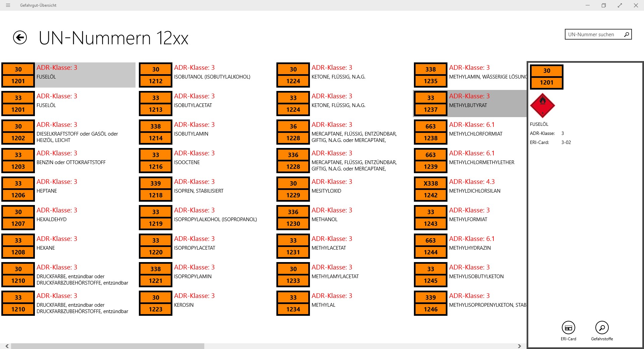Click flammable liquid hazard diamond in detail panel
This screenshot has height=349, width=644.
click(x=542, y=105)
